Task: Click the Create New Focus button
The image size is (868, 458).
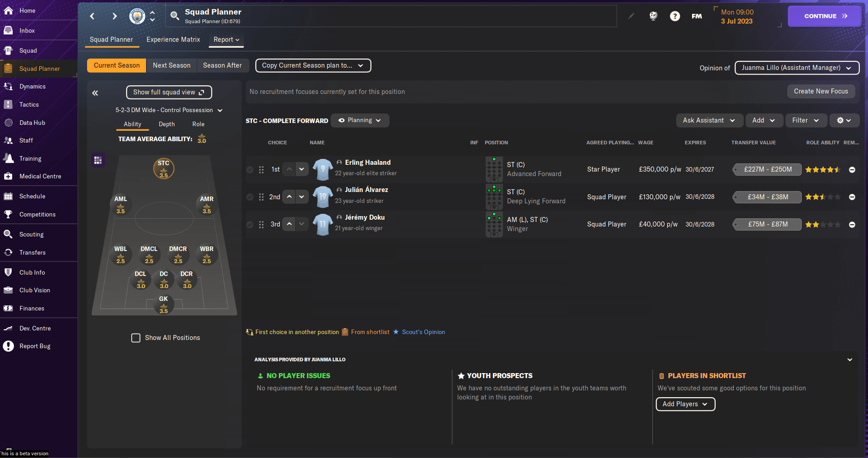Action: [x=820, y=91]
